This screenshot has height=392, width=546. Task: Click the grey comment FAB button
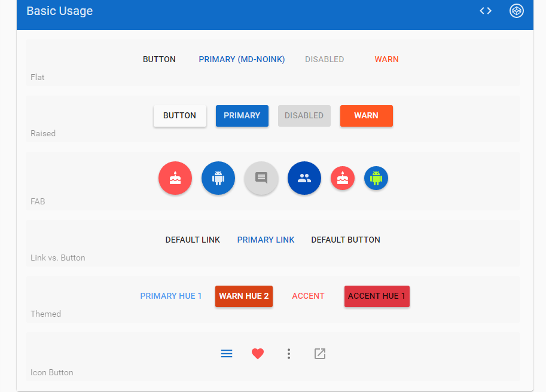tap(261, 179)
